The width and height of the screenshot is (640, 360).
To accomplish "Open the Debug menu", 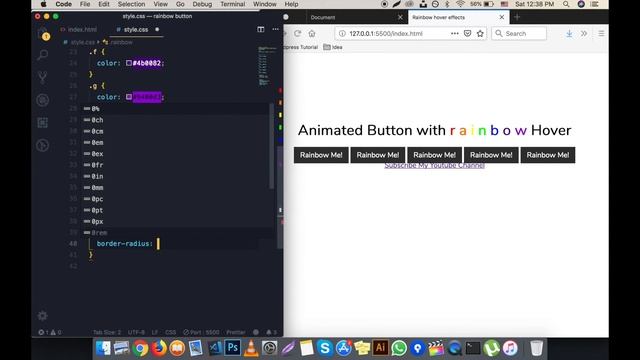I will tap(202, 4).
